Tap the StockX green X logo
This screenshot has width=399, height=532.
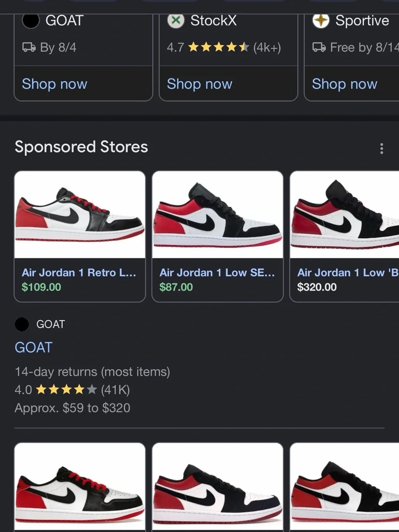pos(176,20)
